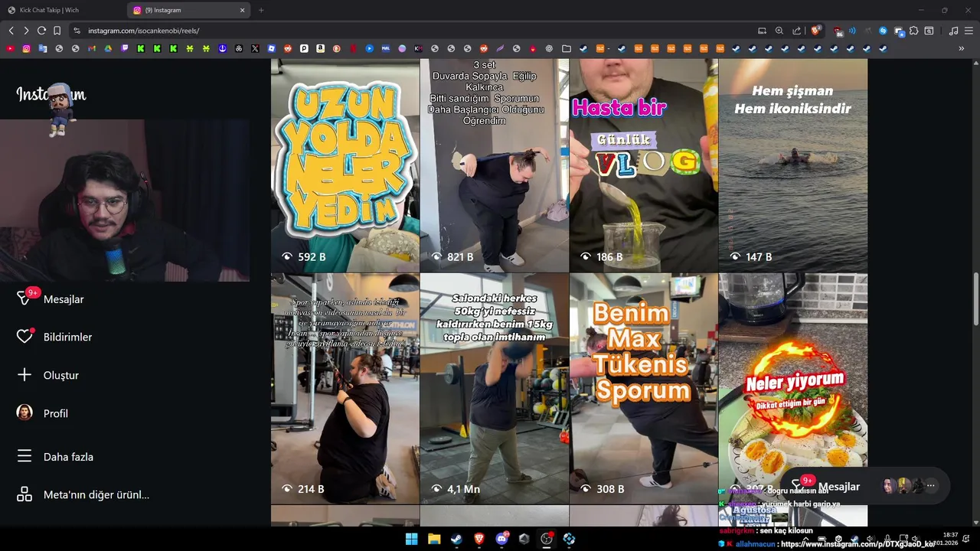The height and width of the screenshot is (551, 980).
Task: Open the bookmarks folder icon
Action: (x=567, y=48)
